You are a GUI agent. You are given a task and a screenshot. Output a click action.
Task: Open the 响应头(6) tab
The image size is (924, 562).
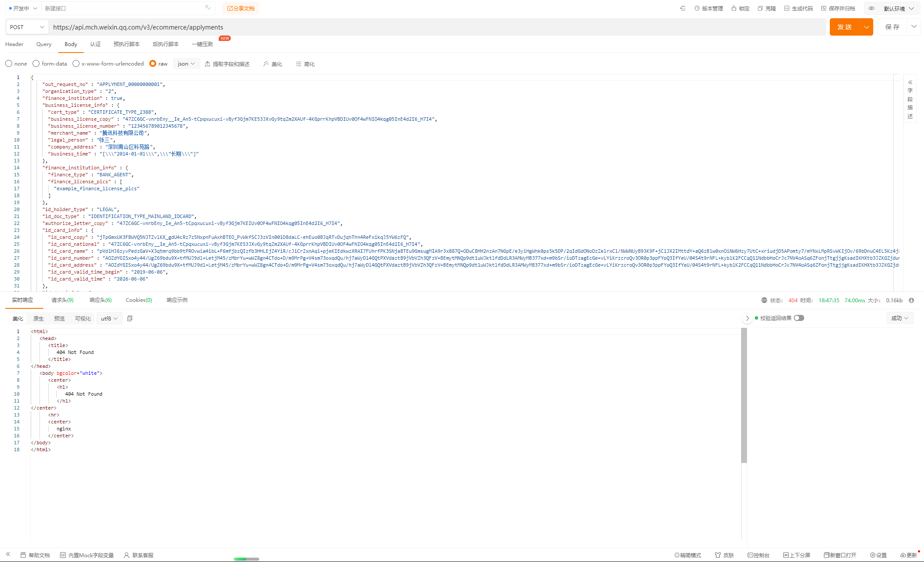(x=100, y=300)
